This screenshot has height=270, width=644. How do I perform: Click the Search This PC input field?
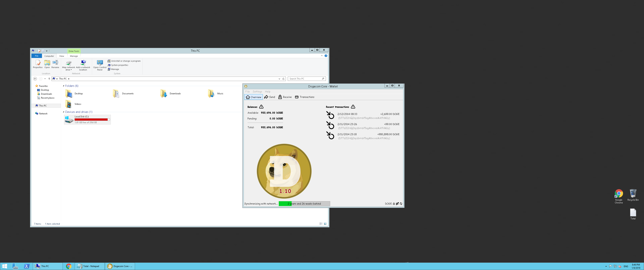pos(307,79)
